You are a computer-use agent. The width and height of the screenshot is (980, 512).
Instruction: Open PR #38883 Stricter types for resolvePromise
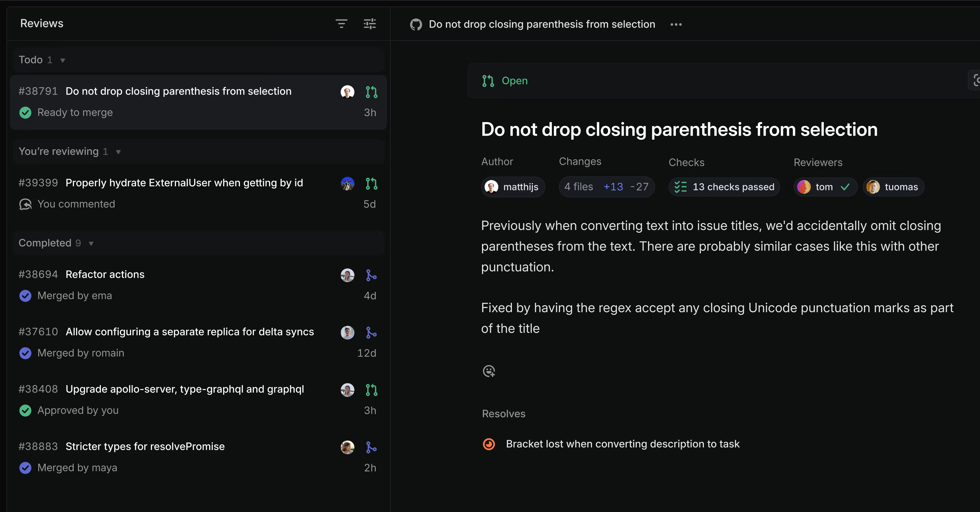point(199,458)
